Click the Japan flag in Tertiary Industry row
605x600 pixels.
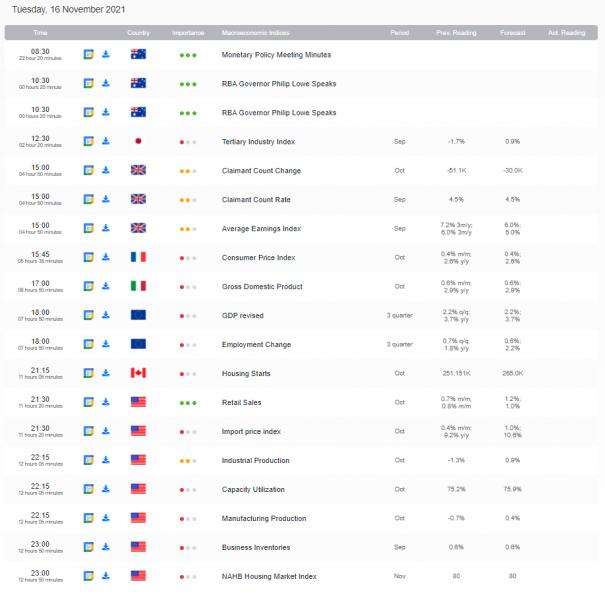[x=138, y=141]
